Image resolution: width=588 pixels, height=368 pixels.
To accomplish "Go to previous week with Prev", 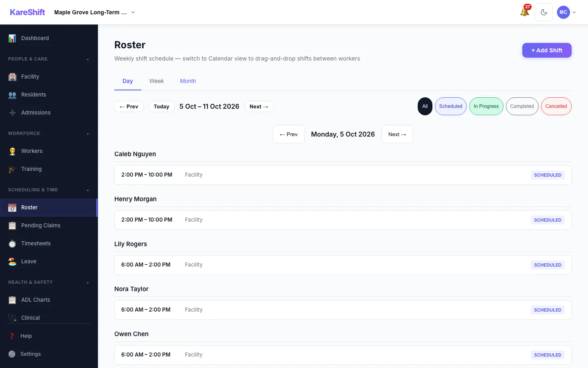I will [x=129, y=107].
